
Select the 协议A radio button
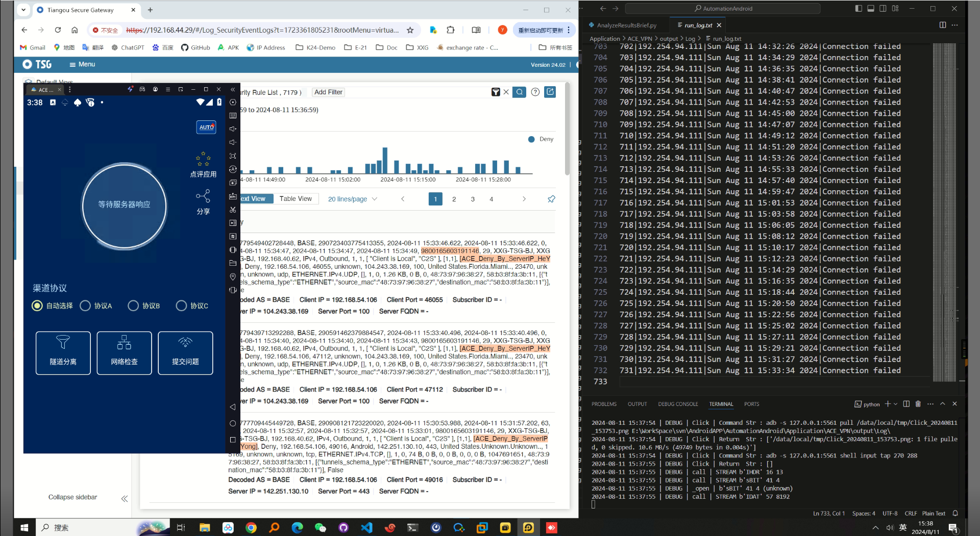coord(85,305)
